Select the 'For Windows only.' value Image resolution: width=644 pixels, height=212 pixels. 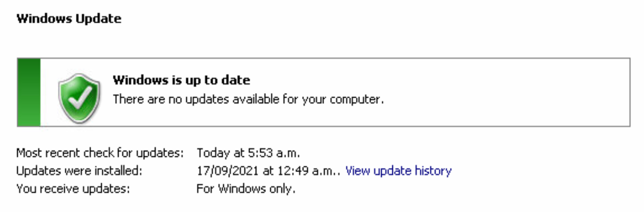tap(246, 189)
